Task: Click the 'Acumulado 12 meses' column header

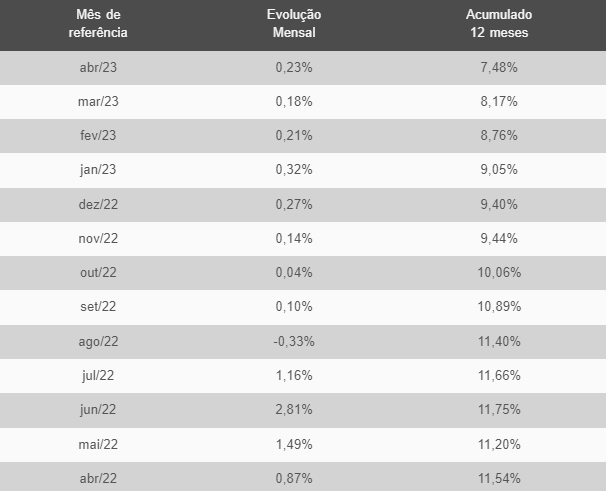Action: (x=499, y=24)
